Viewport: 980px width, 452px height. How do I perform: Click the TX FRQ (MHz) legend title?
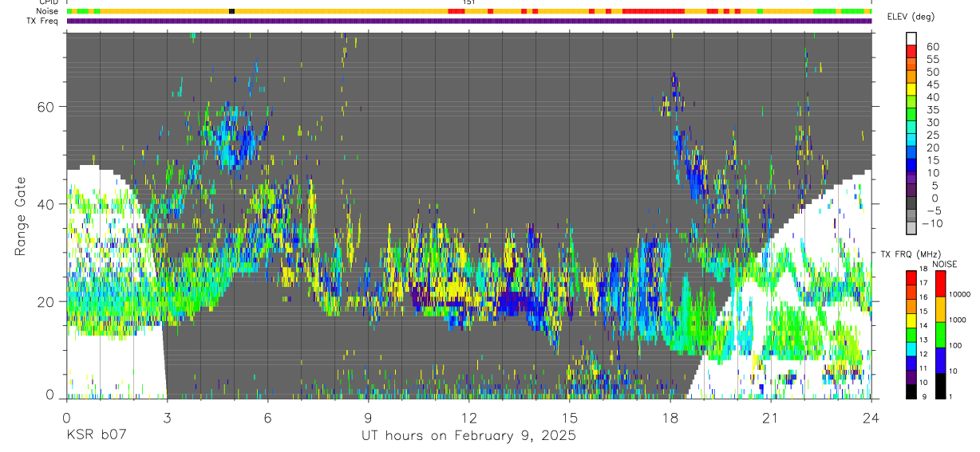[x=911, y=254]
